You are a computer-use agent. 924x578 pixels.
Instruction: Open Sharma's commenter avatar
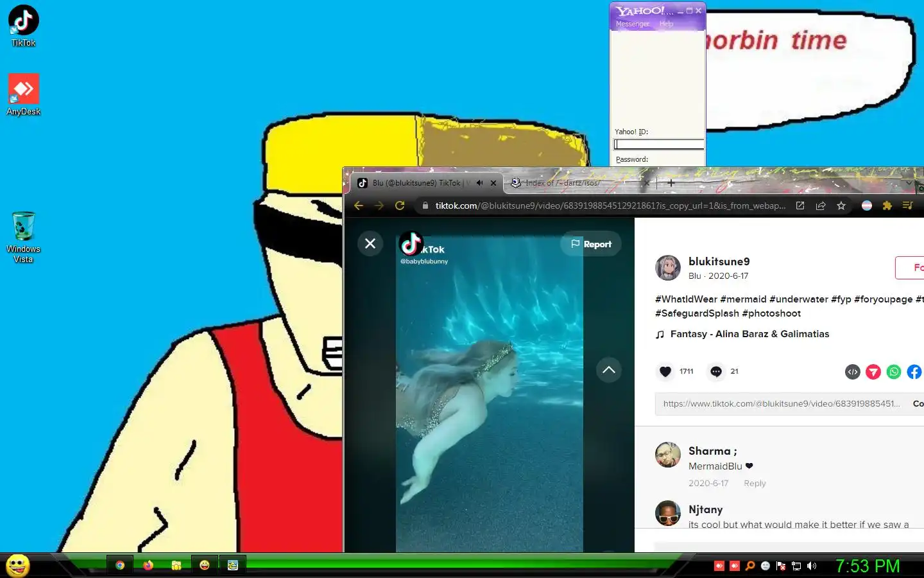coord(668,455)
